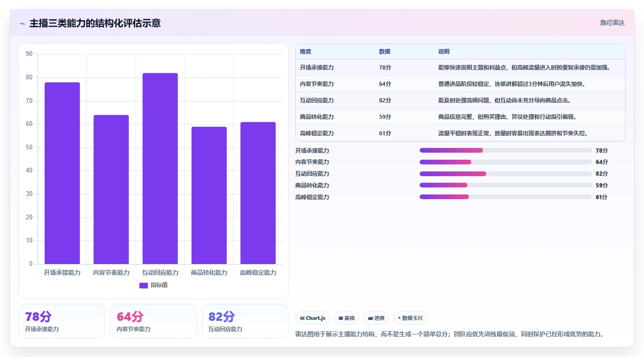This screenshot has height=357, width=644.
Task: Click the 开场承接能力 bar in the chart
Action: point(62,173)
